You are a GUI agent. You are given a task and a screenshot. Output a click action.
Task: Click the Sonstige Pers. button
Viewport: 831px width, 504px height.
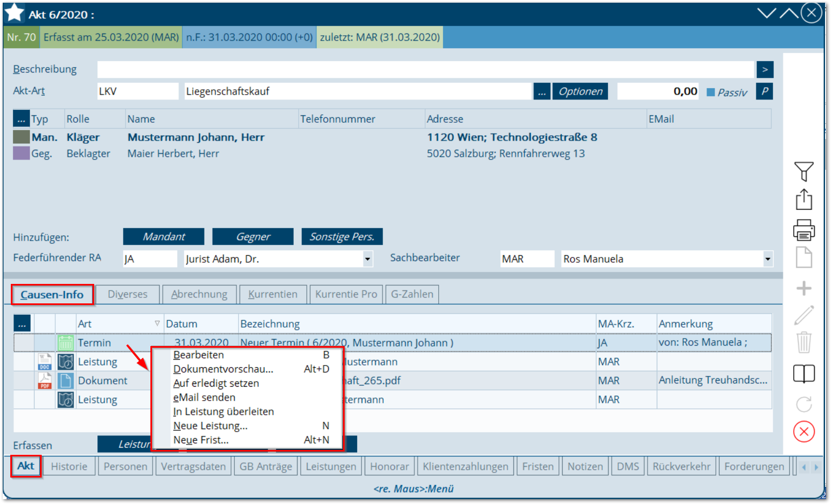tap(342, 237)
